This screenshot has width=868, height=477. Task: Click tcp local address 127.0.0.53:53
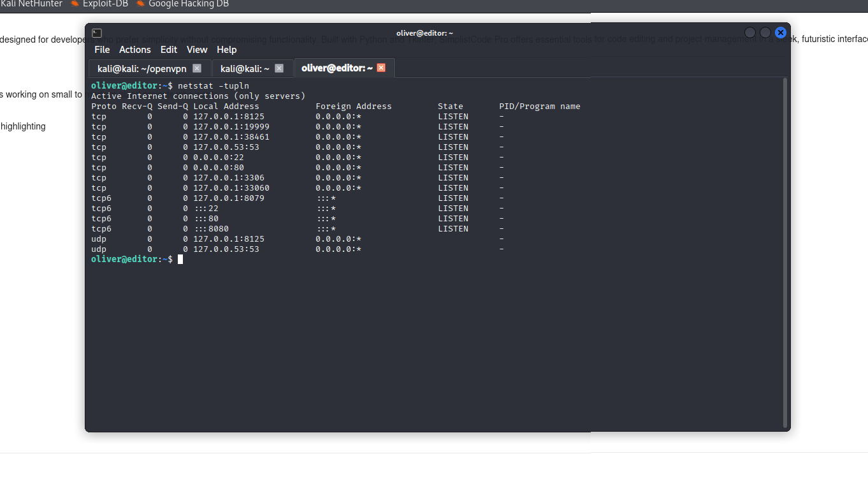[x=226, y=147]
